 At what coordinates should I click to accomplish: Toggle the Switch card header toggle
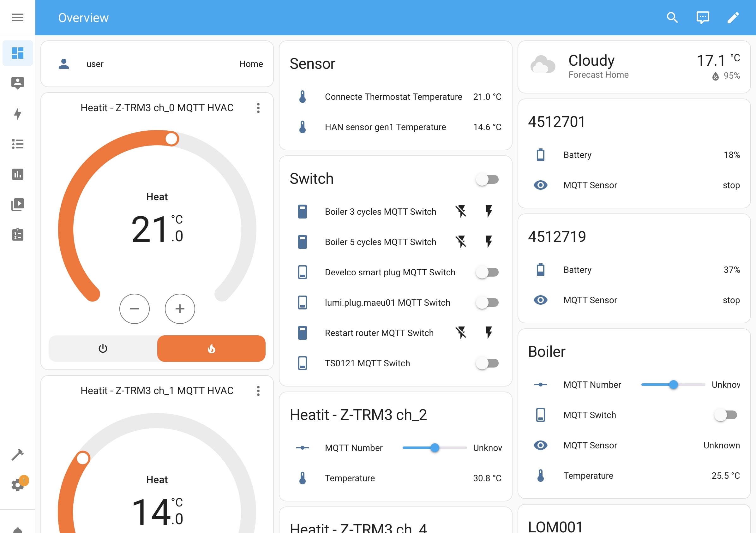pyautogui.click(x=487, y=179)
